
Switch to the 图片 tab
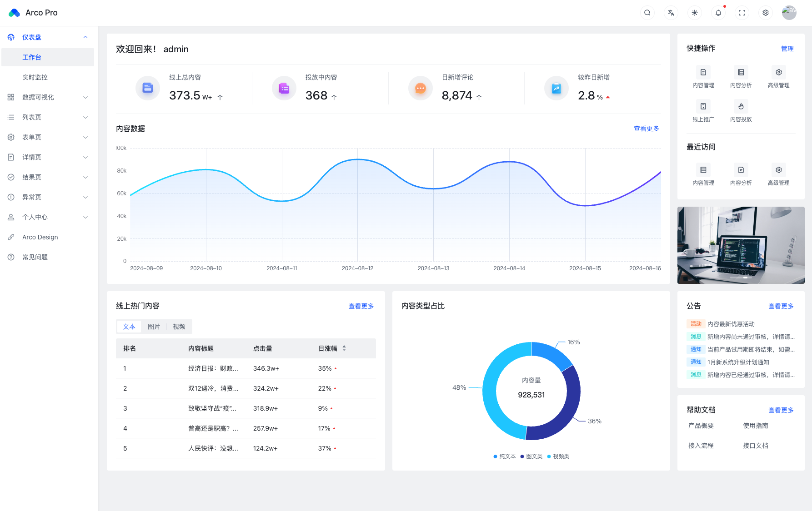[154, 327]
